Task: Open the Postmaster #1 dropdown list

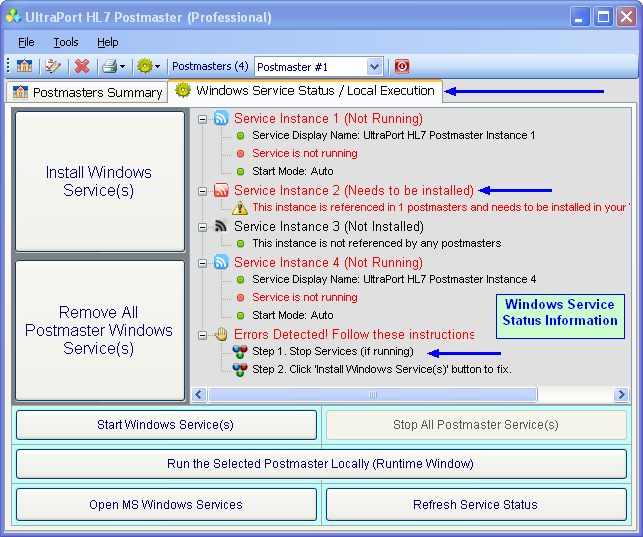Action: tap(375, 67)
